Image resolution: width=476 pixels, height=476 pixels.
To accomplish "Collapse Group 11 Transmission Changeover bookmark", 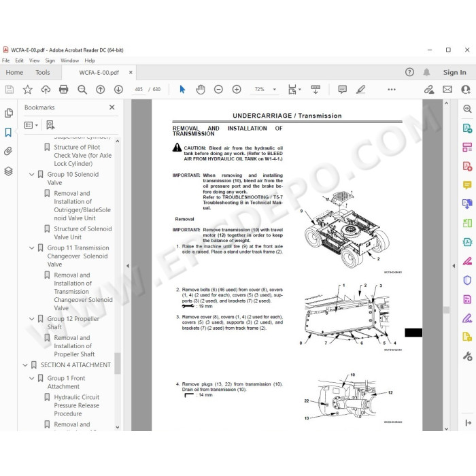I will pyautogui.click(x=31, y=248).
